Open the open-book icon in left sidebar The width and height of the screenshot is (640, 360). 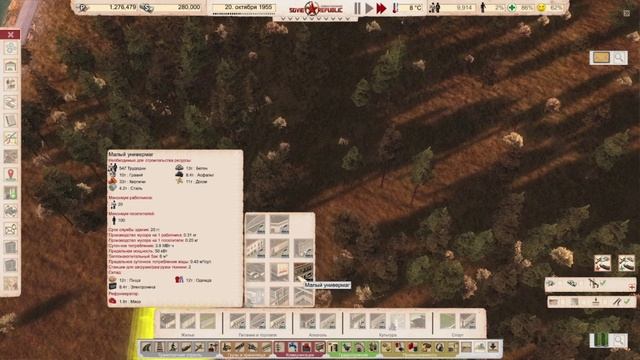(x=11, y=120)
